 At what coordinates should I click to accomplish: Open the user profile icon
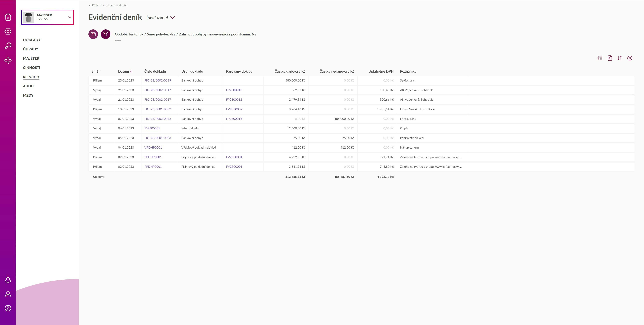point(8,294)
